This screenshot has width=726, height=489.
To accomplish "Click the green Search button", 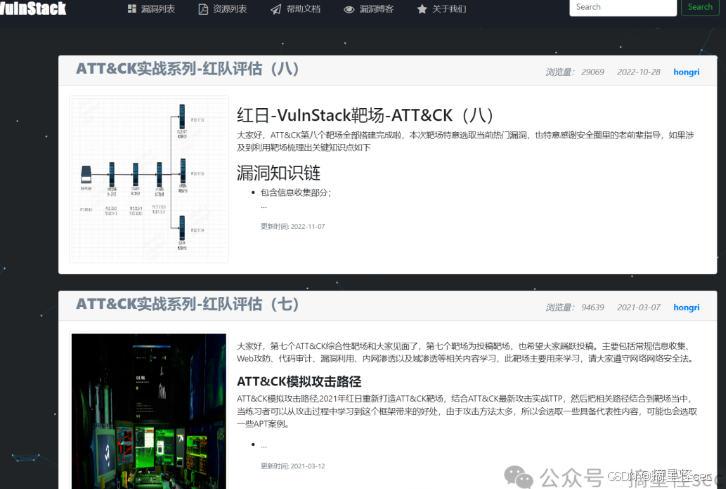I will [x=700, y=7].
